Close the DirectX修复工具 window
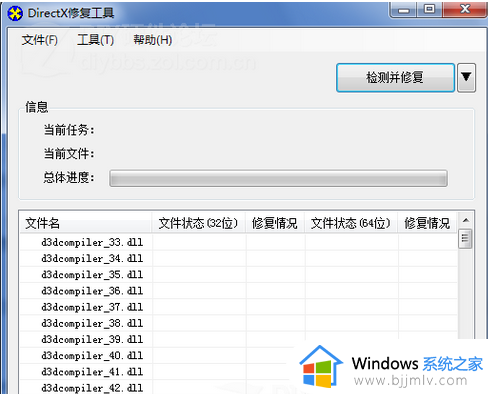Image resolution: width=488 pixels, height=394 pixels. 465,10
